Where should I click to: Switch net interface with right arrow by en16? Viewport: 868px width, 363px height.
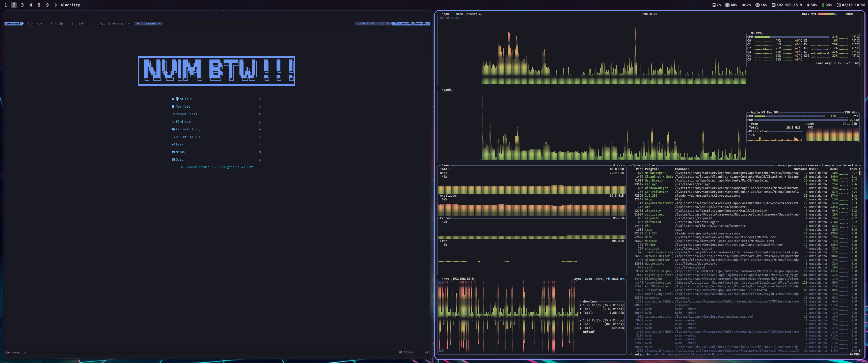point(622,279)
